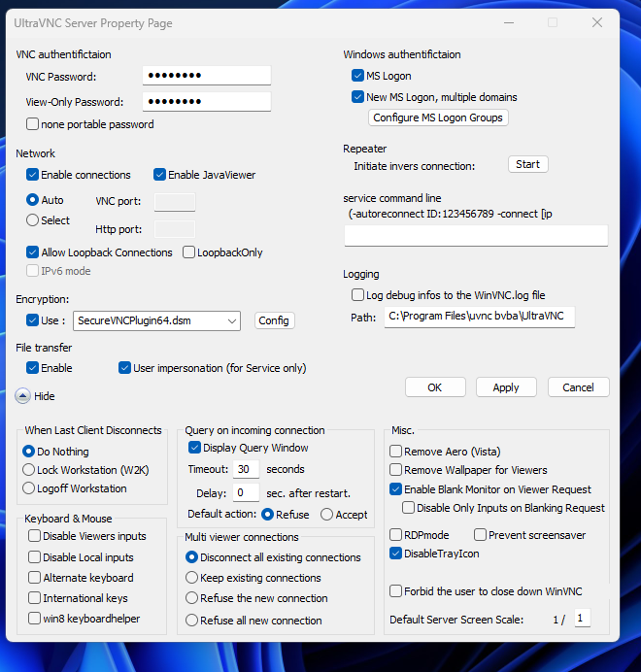
Task: Open the SecureVNCPlugin64.dsm dropdown
Action: pyautogui.click(x=157, y=321)
